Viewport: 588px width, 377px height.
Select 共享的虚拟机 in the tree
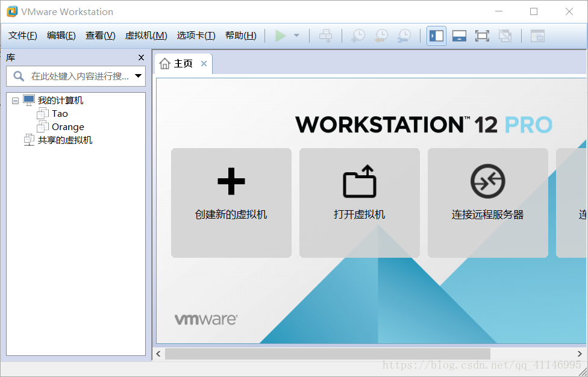pos(64,140)
